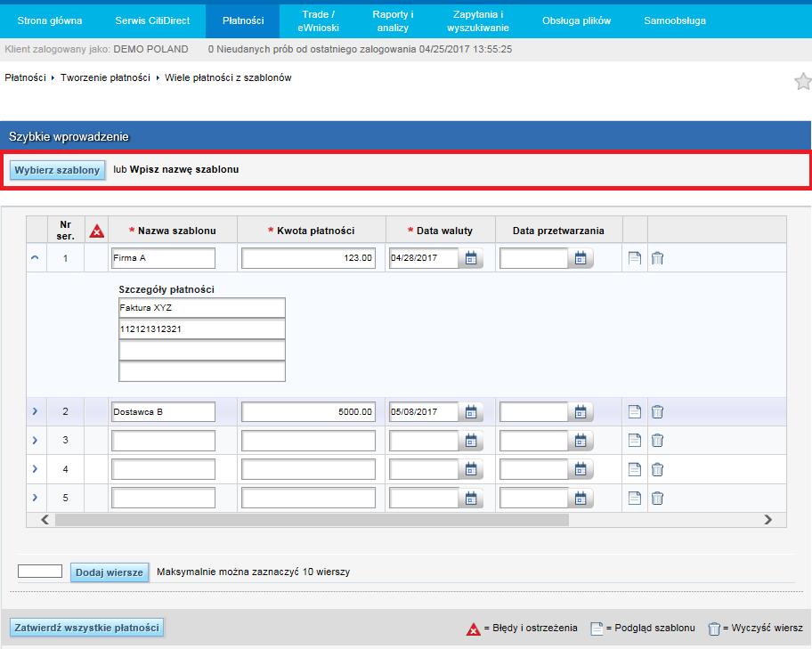Click Data przetwarzania column header

coord(558,231)
